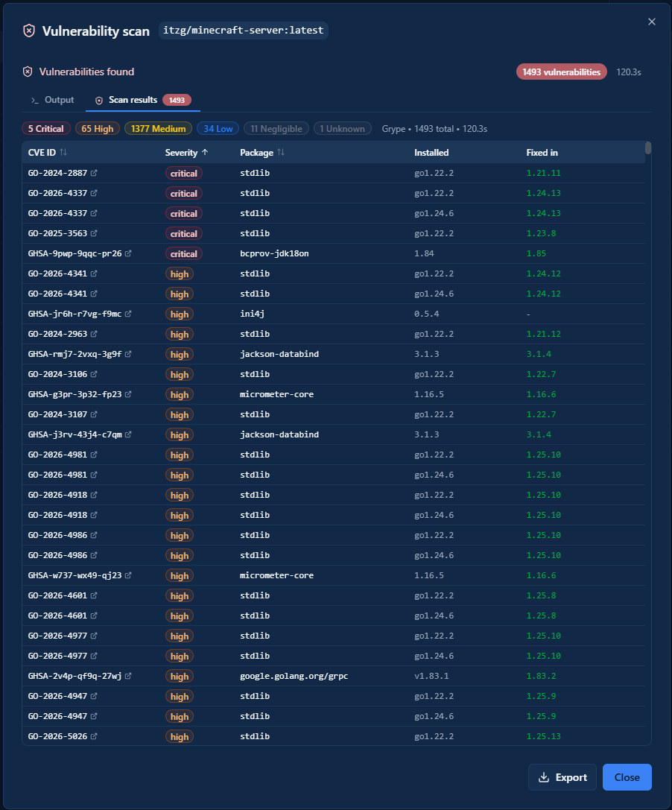Image resolution: width=672 pixels, height=810 pixels.
Task: Open external link for GO-2024-2887
Action: tap(94, 173)
